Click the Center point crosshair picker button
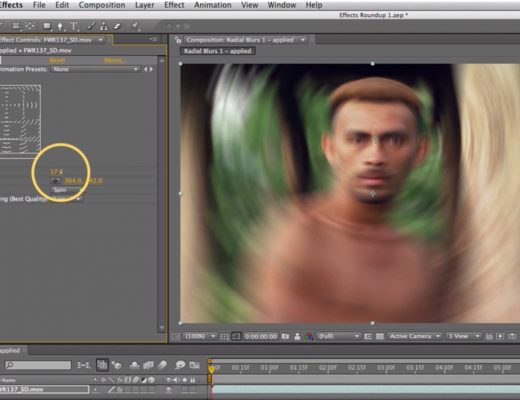 tap(55, 181)
